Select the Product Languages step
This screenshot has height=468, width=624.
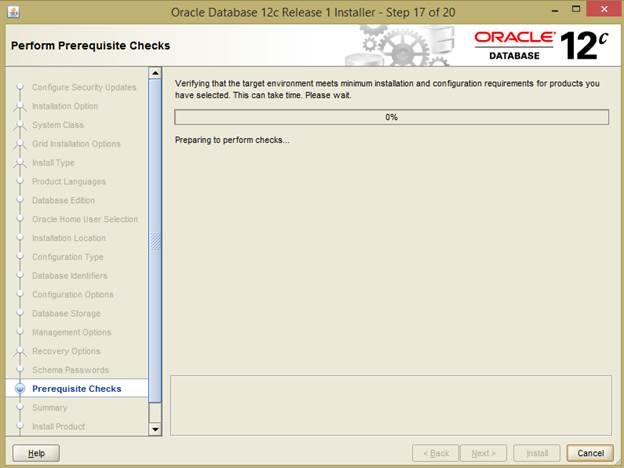point(68,181)
